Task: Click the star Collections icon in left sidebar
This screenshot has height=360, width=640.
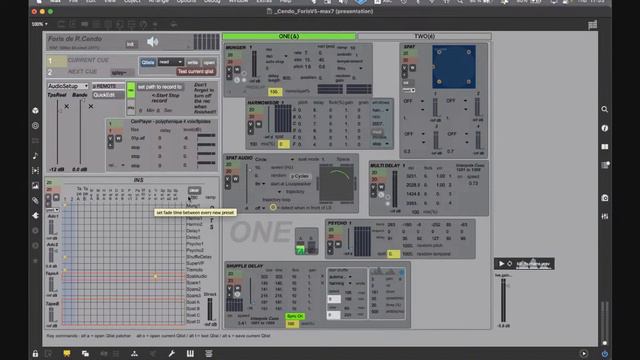Action: pyautogui.click(x=36, y=260)
